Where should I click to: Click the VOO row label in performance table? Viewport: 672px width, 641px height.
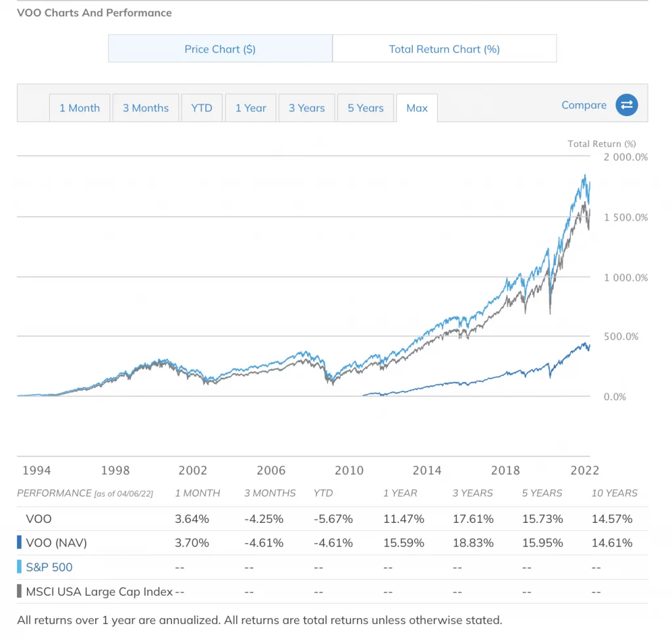[39, 519]
